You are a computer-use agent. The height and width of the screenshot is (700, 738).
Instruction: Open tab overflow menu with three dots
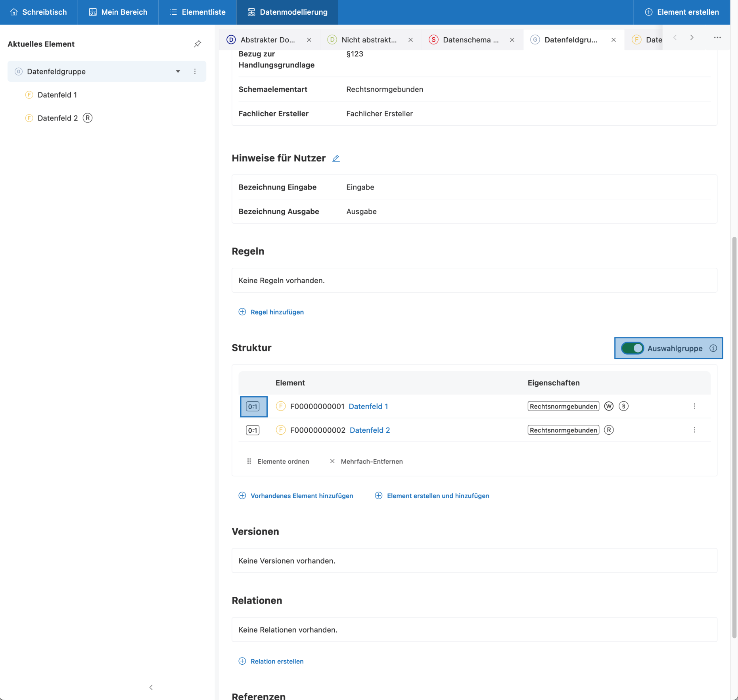tap(717, 38)
